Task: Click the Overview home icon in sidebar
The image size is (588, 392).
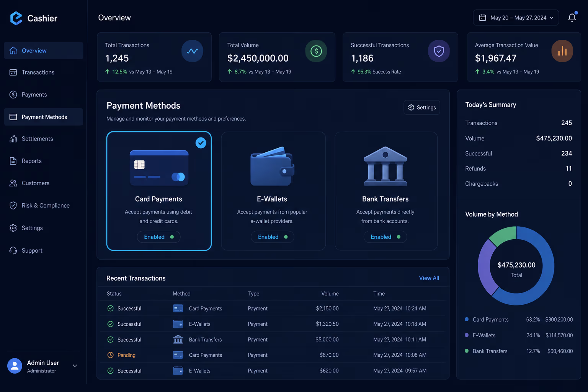Action: [x=13, y=51]
